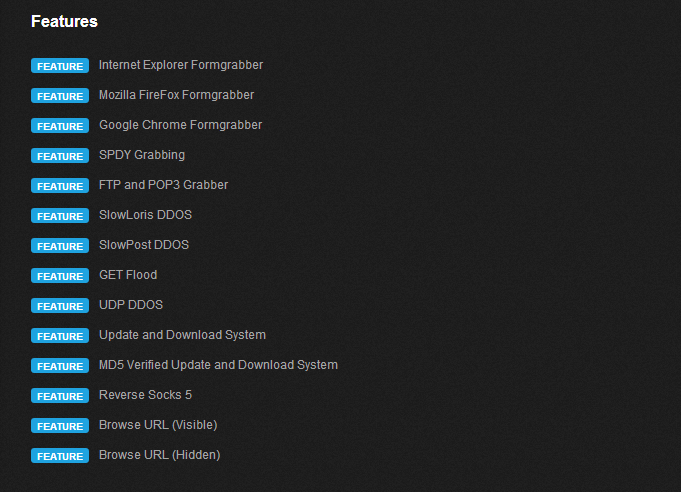Click FEATURE badge beside Internet Explorer Formgrabber
The height and width of the screenshot is (492, 681).
click(x=60, y=66)
